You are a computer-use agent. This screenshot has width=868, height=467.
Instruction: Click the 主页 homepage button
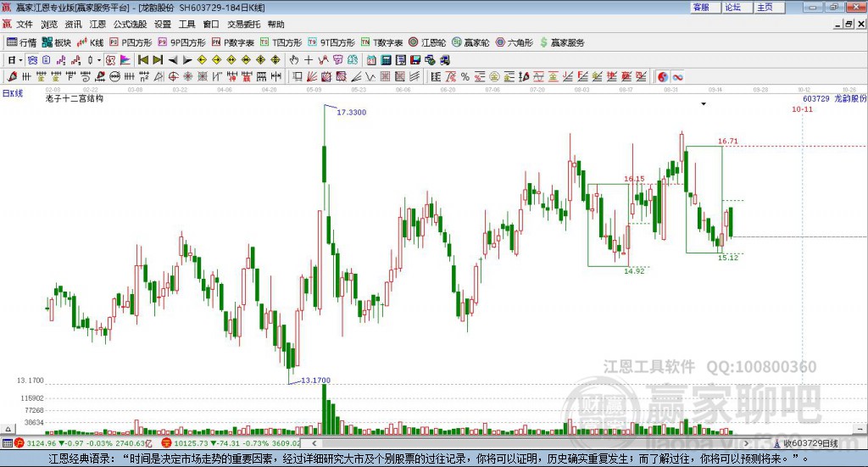pos(769,7)
